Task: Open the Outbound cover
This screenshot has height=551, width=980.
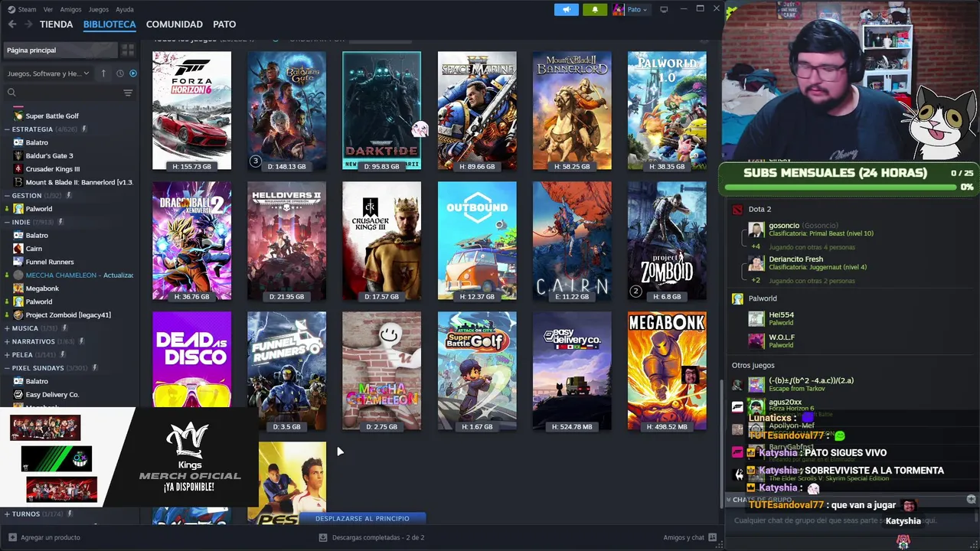Action: pos(477,240)
